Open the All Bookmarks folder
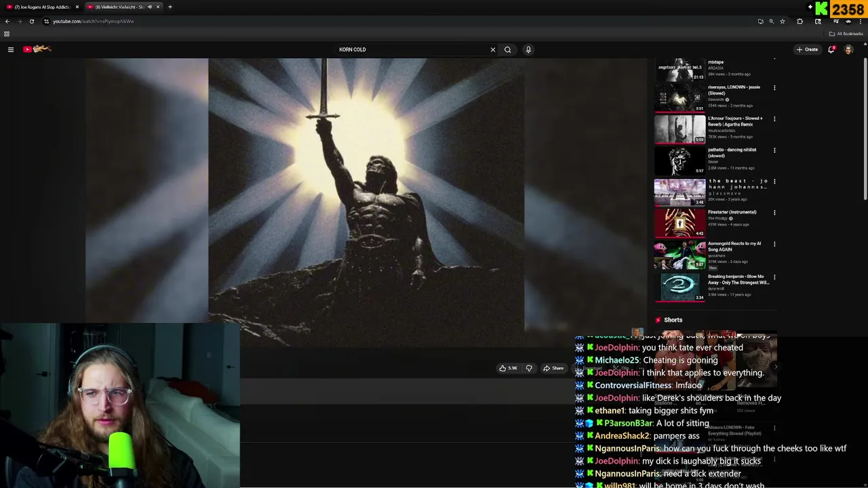 846,34
